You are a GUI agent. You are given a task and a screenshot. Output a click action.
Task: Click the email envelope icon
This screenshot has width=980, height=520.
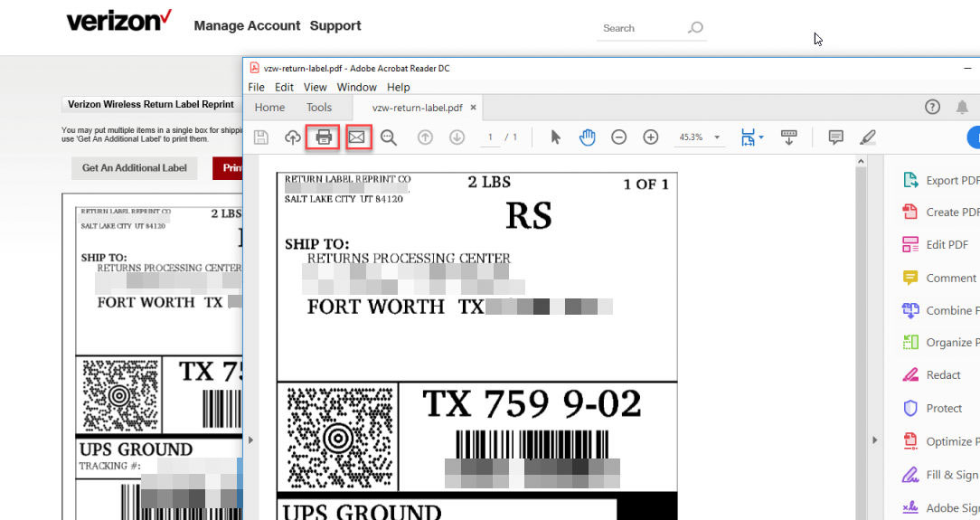[x=357, y=137]
